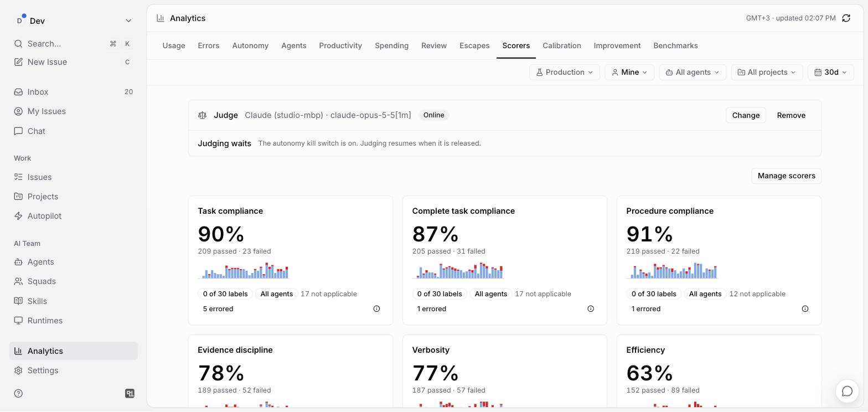Click the Runtimes monitor icon

tap(18, 321)
